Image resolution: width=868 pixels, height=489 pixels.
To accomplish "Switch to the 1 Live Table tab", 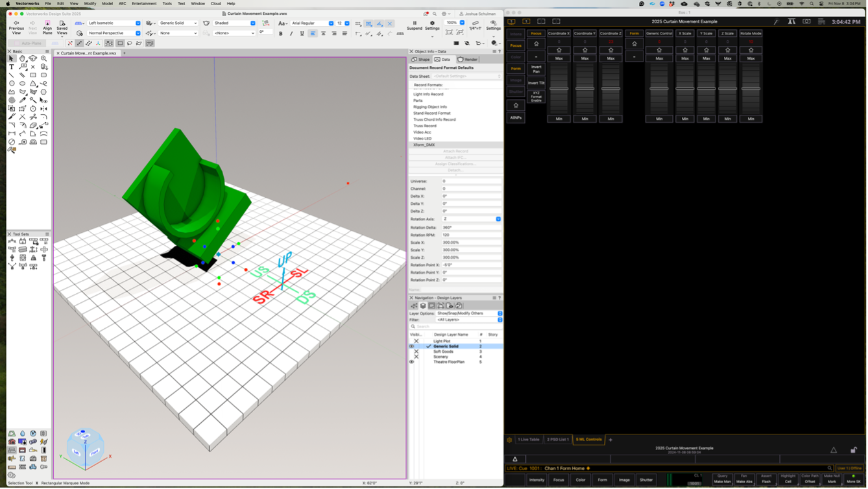I will point(529,440).
